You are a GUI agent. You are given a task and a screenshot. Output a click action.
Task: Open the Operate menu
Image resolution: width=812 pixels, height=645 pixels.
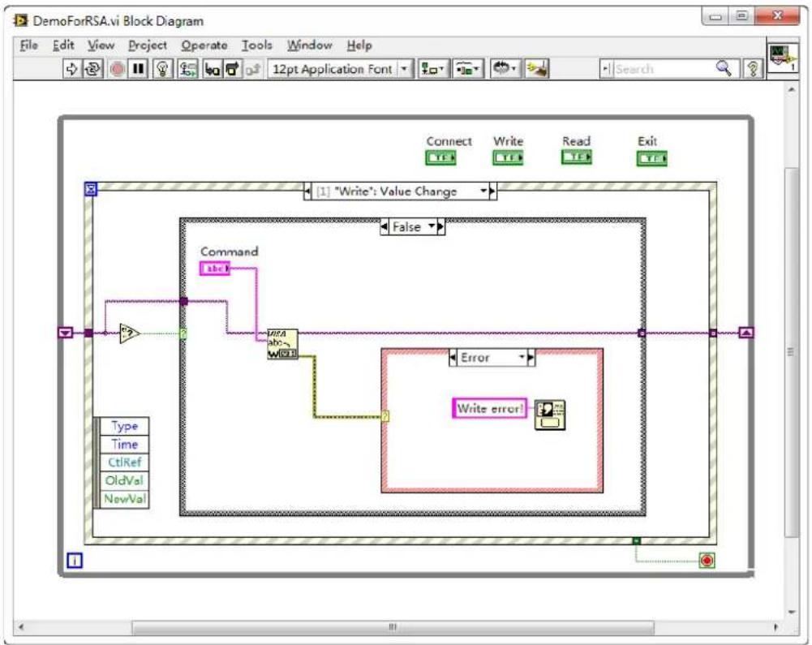coord(204,45)
